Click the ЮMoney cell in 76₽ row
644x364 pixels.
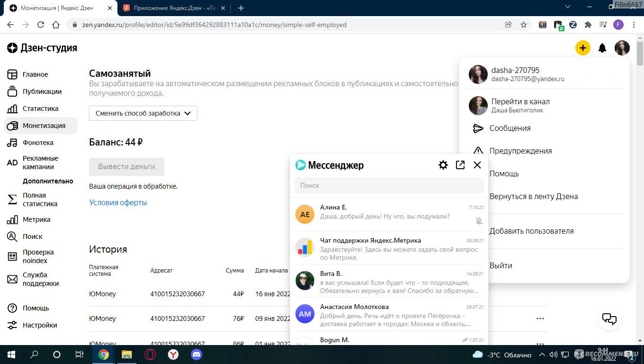(102, 318)
